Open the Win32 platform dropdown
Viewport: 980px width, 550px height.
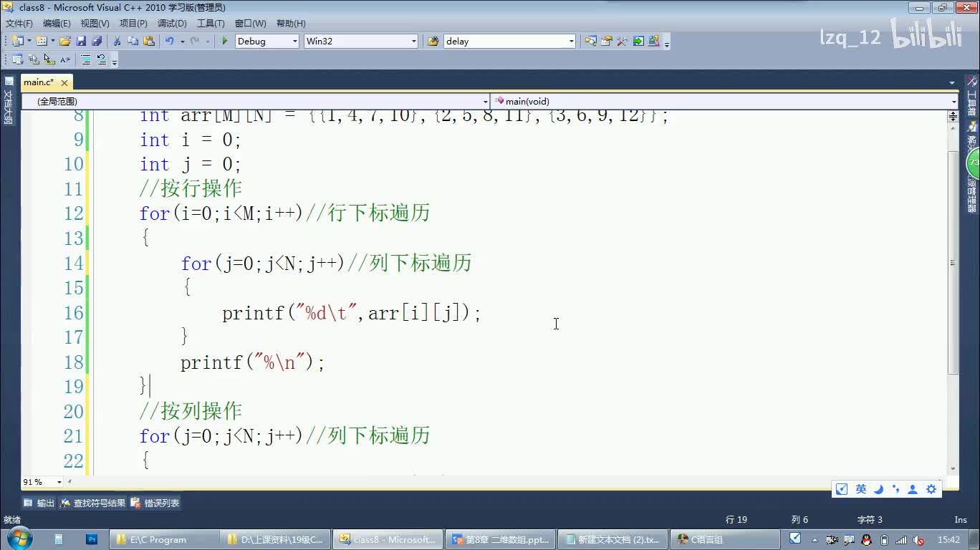pos(413,42)
